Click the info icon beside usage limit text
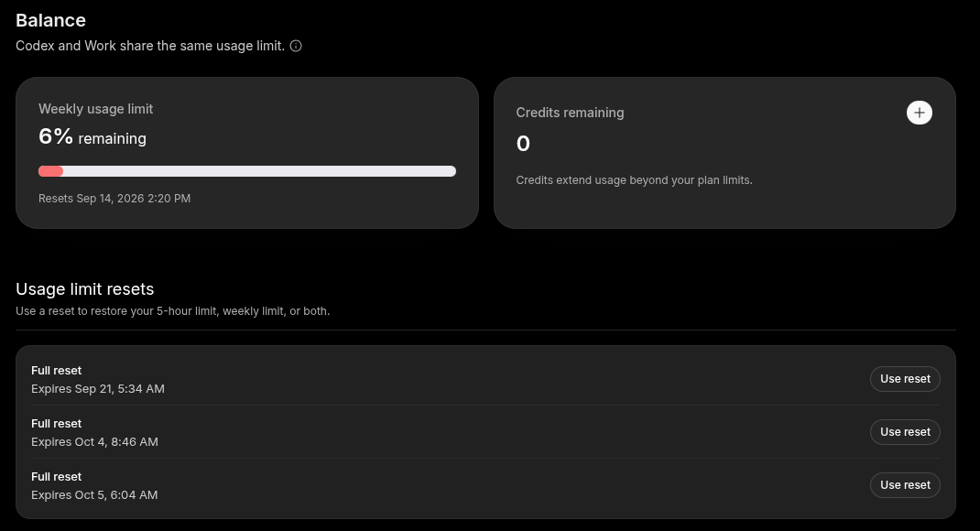 point(296,46)
